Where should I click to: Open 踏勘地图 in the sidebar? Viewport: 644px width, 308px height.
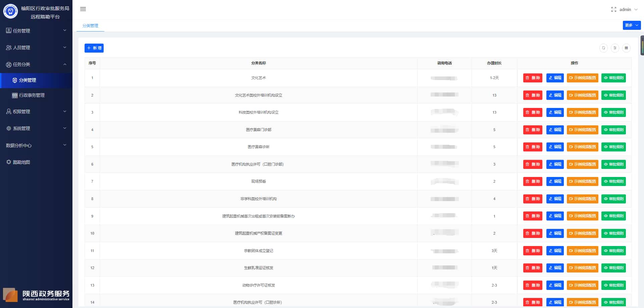pyautogui.click(x=36, y=162)
